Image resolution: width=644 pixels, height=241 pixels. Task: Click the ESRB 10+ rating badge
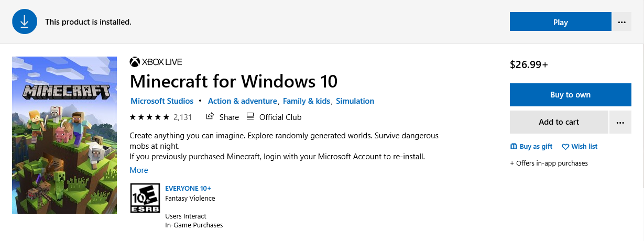145,199
